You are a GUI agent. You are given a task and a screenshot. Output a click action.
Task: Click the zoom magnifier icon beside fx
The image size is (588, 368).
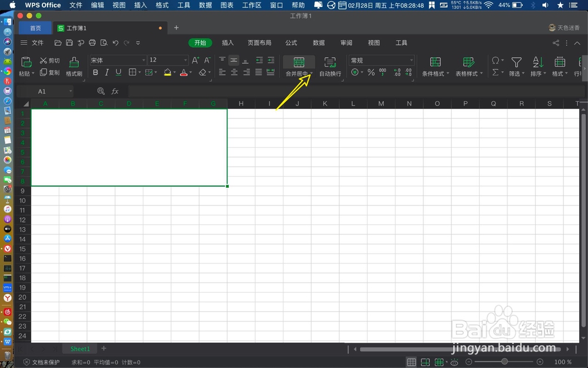[101, 91]
